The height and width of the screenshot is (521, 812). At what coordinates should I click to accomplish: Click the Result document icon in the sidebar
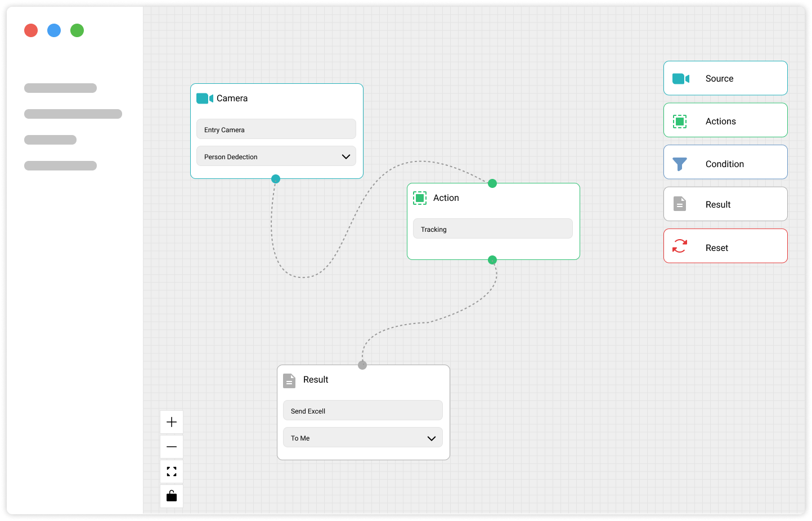[x=680, y=204]
